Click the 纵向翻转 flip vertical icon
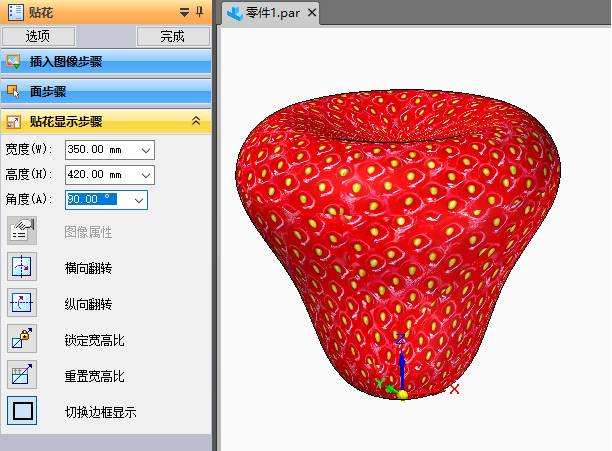Image resolution: width=612 pixels, height=451 pixels. (22, 302)
